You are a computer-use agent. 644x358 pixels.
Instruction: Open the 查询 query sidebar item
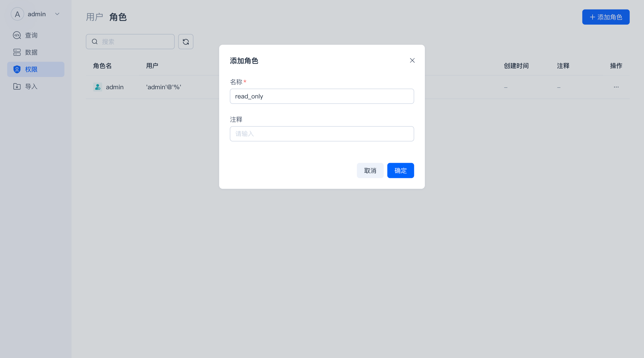31,35
